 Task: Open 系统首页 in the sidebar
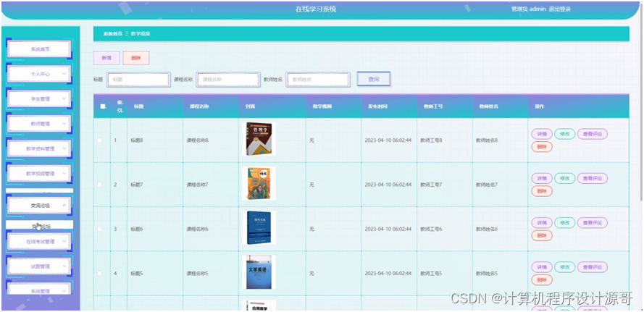click(39, 49)
